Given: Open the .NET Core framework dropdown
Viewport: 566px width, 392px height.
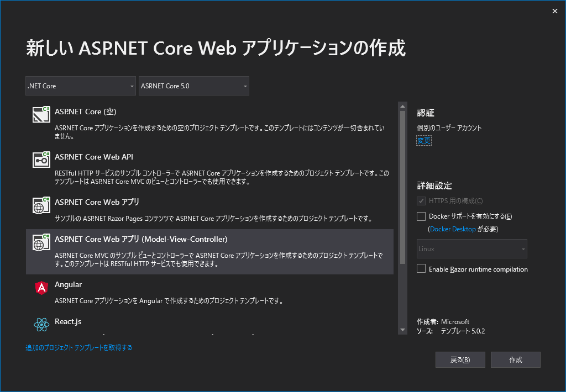Looking at the screenshot, I should pos(81,86).
